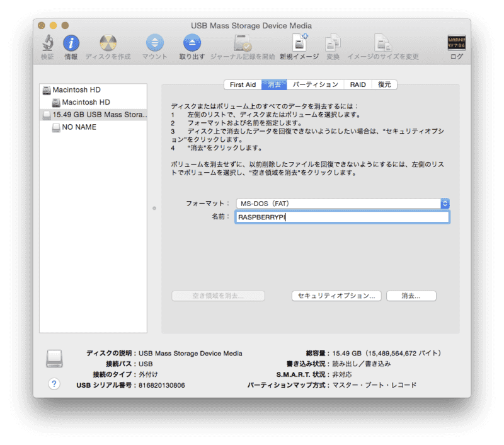Image resolution: width=504 pixels, height=445 pixels.
Task: Click the セキュリティオプション... button
Action: [x=336, y=296]
